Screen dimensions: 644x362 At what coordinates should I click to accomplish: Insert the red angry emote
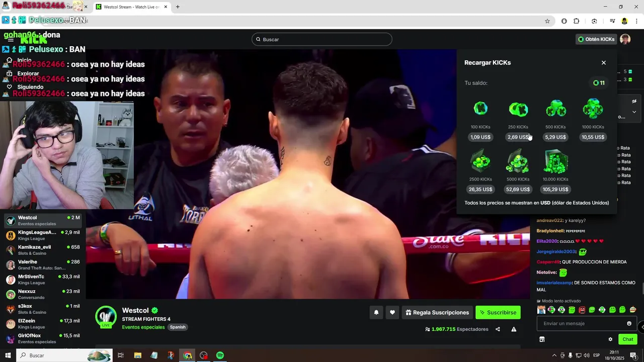[582, 310]
